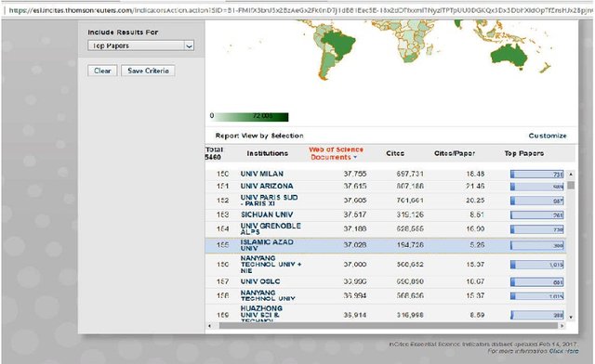Open the UNIV ARIZONA institution link
Viewport: 595px width, 364px height.
click(x=267, y=186)
